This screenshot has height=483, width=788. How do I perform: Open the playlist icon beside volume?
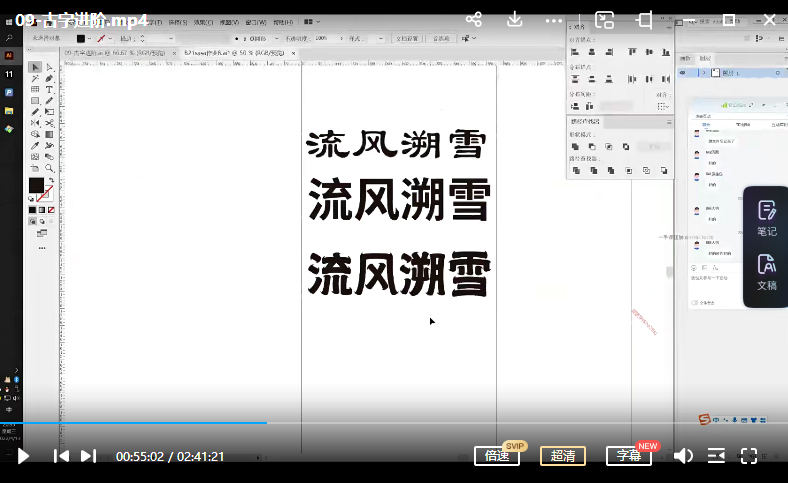click(716, 456)
